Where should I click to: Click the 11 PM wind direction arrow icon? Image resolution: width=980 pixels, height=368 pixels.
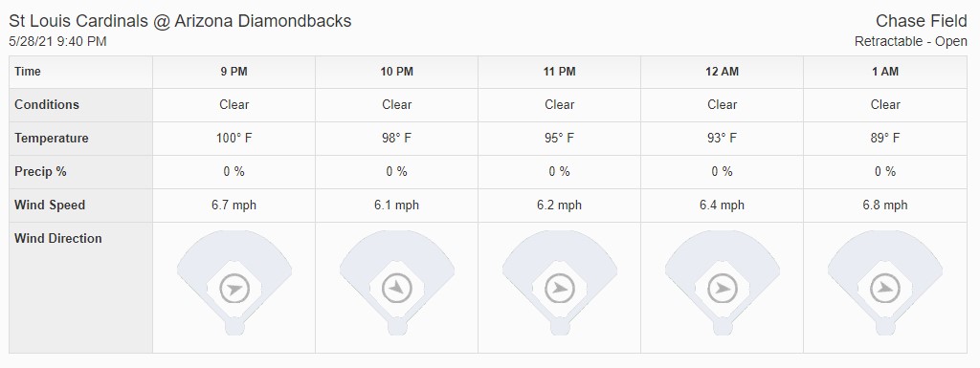tap(559, 289)
